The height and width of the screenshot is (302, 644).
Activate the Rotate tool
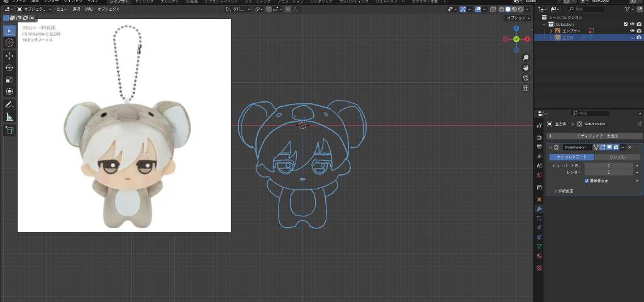tap(9, 67)
